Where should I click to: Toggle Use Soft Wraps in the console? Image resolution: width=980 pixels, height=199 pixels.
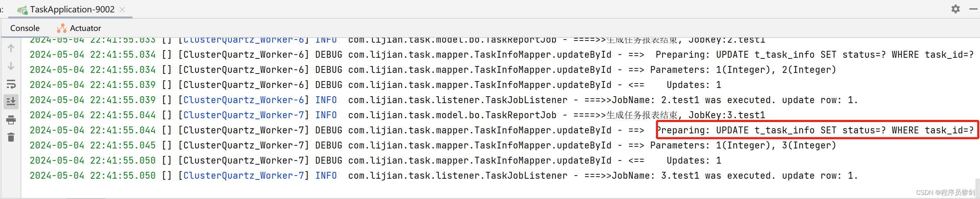(11, 84)
